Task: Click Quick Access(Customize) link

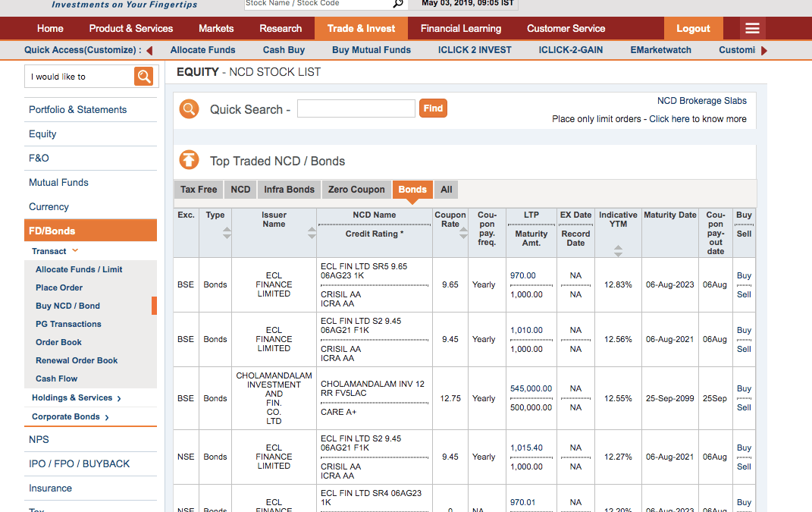Action: tap(83, 50)
